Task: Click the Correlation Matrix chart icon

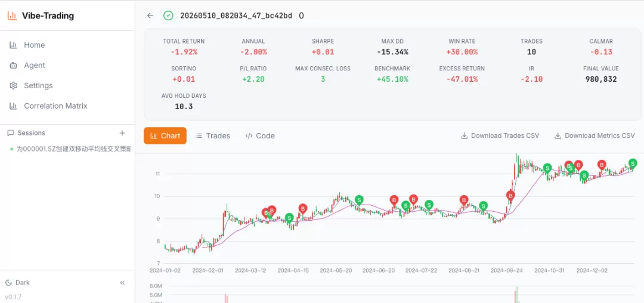Action: 13,106
